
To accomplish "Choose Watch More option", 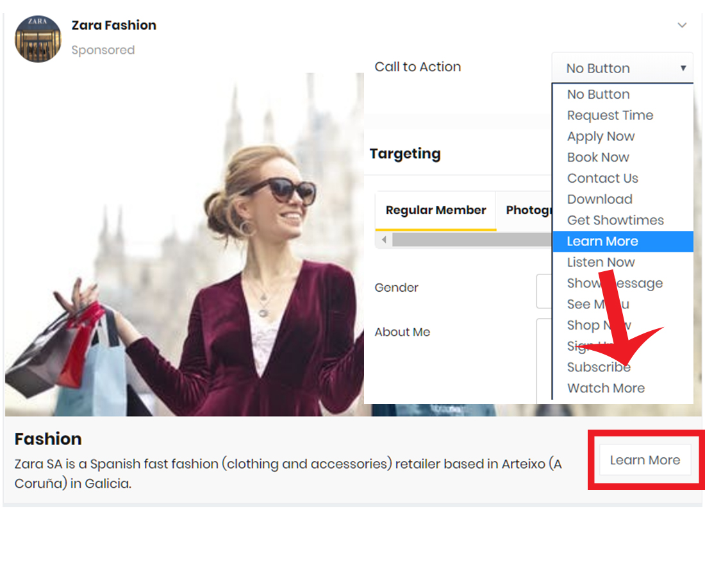I will [606, 388].
